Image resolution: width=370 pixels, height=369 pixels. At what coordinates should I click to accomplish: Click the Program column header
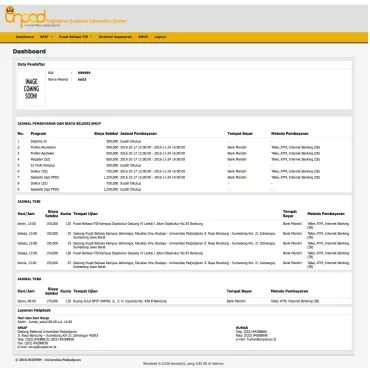(38, 134)
